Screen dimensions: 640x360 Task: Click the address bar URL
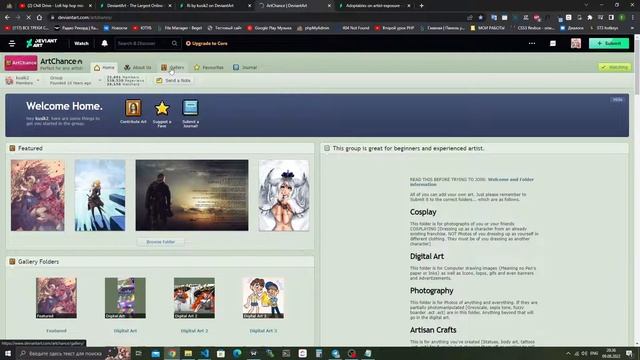(x=84, y=18)
